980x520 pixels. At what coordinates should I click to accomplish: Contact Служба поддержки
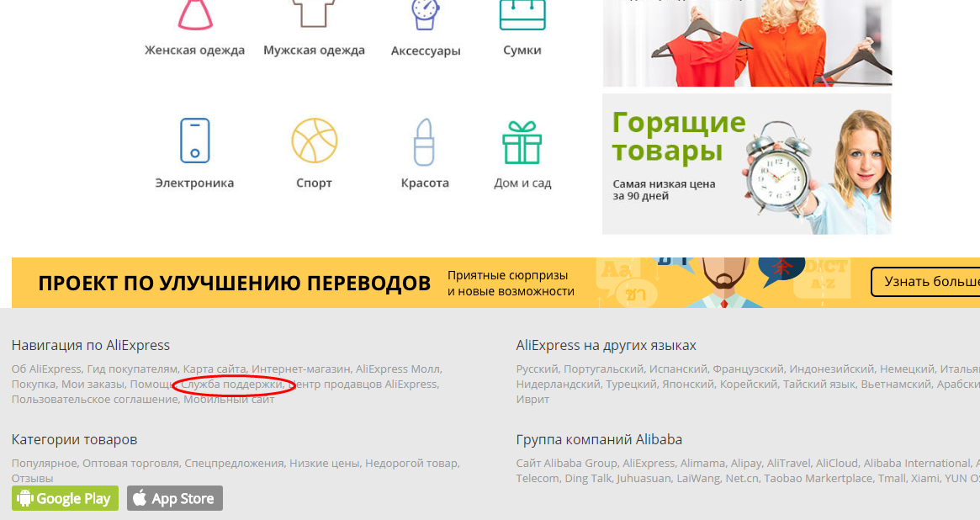(231, 384)
